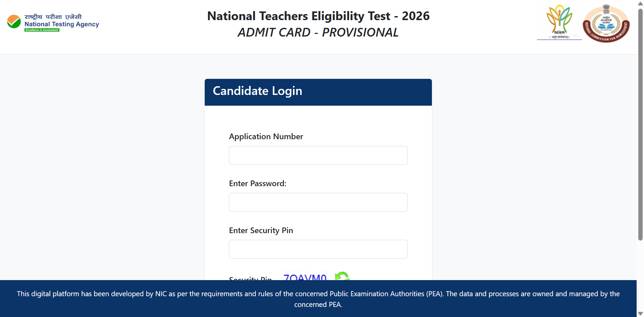
Task: Click the scrollbar up arrow
Action: pyautogui.click(x=640, y=4)
